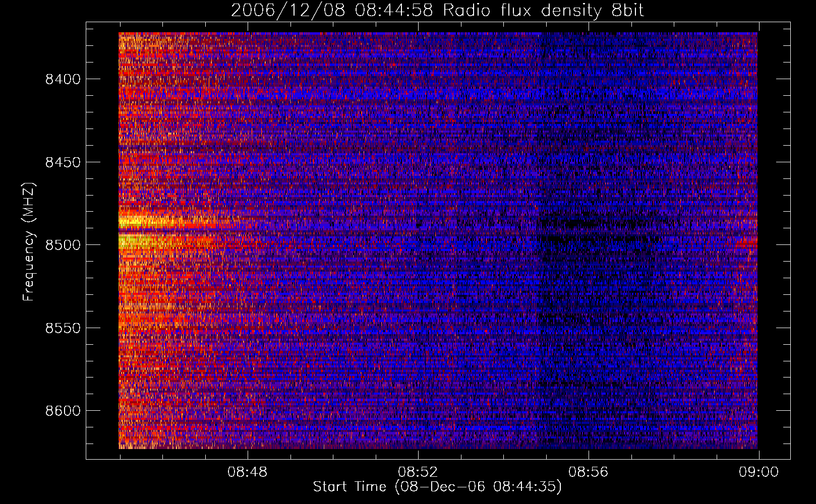This screenshot has height=504, width=816.
Task: Click the 8550 frequency tick label
Action: (x=63, y=328)
